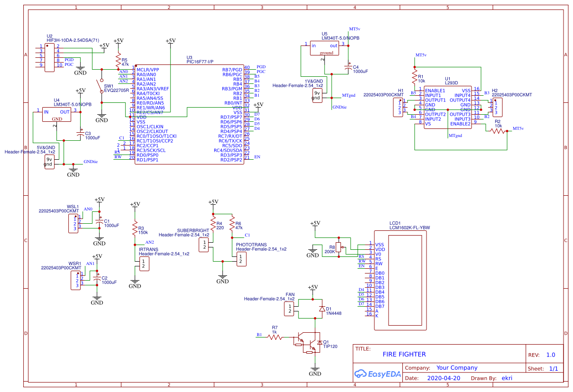Select the 2020-04-20 date field
Image resolution: width=573 pixels, height=392 pixels.
(x=444, y=378)
